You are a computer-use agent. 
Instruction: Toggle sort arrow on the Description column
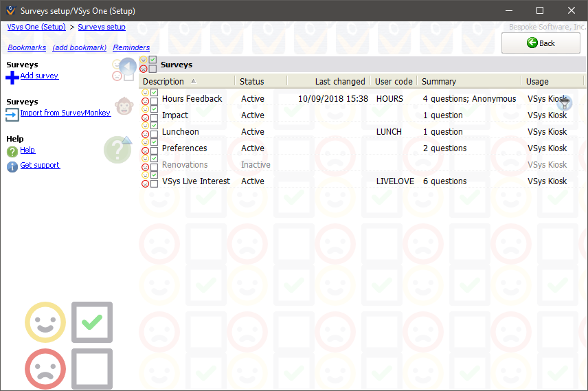[193, 82]
